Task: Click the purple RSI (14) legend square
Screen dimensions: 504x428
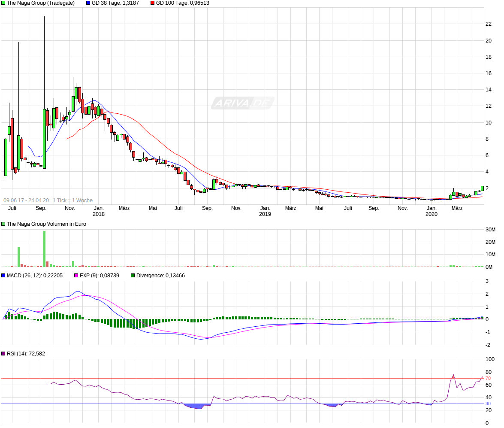Action: coord(3,354)
